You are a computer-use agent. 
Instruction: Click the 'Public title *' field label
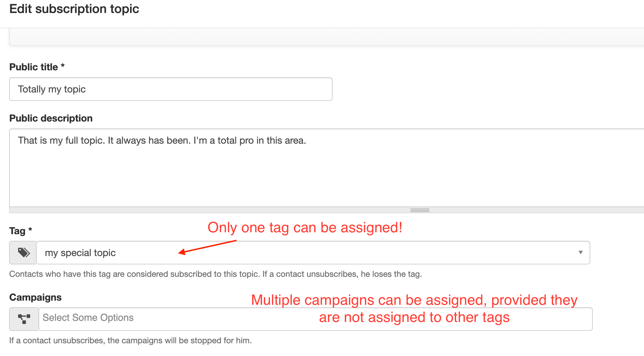(37, 67)
